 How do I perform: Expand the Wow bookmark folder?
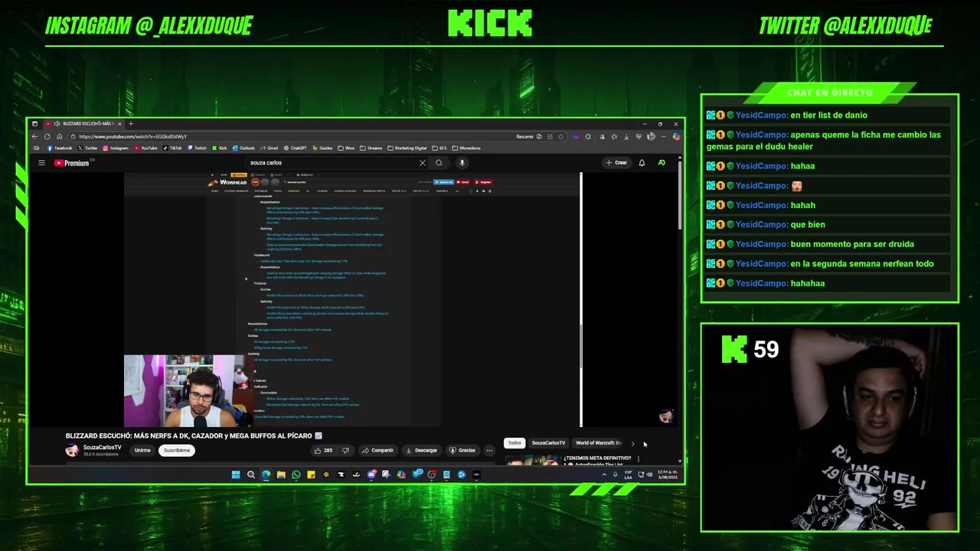347,148
